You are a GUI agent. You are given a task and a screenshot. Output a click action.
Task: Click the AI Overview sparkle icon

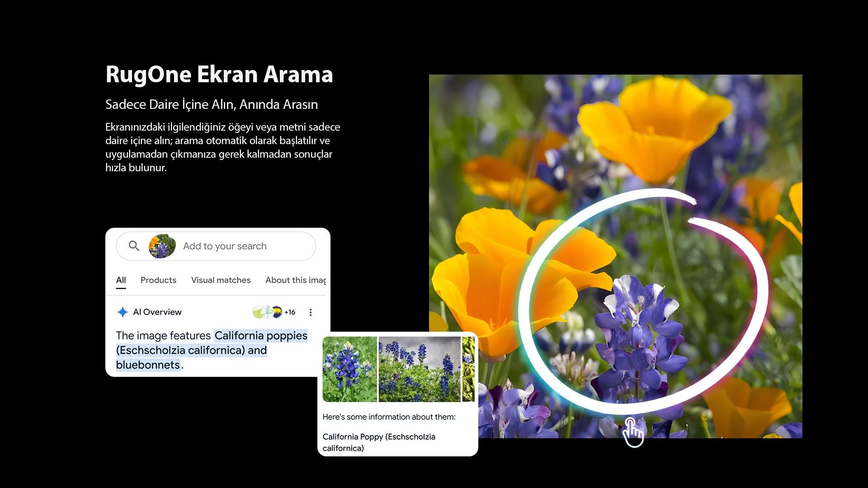(x=123, y=312)
